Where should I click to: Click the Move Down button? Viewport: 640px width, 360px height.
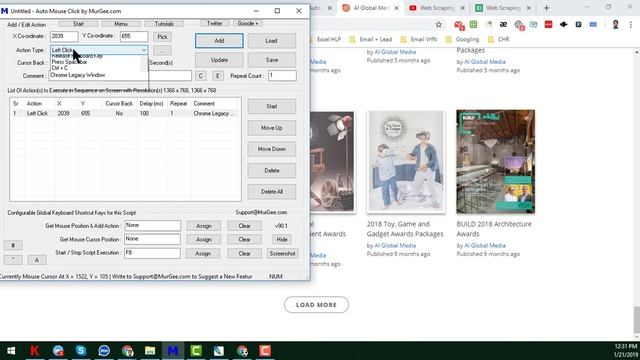tap(271, 149)
